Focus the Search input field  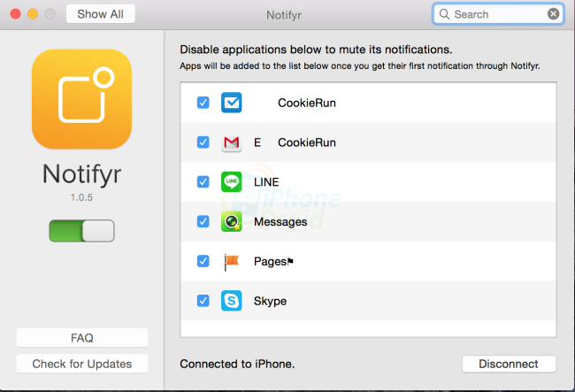point(498,14)
